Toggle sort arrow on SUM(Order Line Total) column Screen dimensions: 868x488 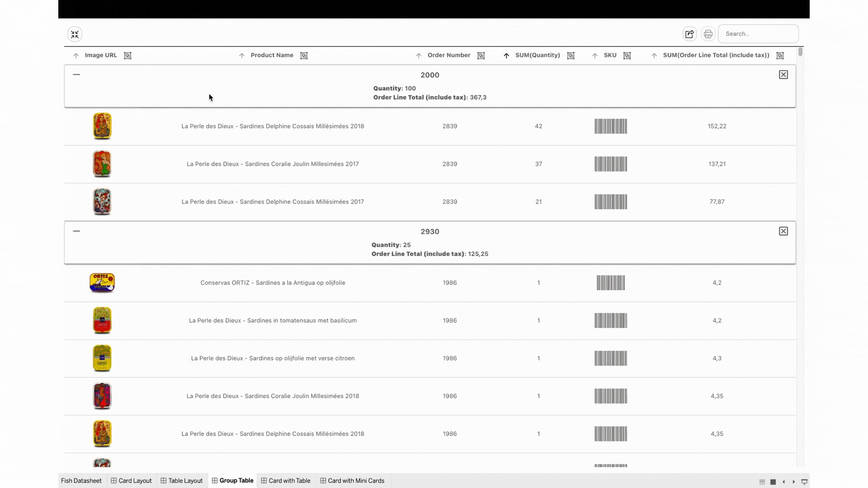(x=654, y=56)
